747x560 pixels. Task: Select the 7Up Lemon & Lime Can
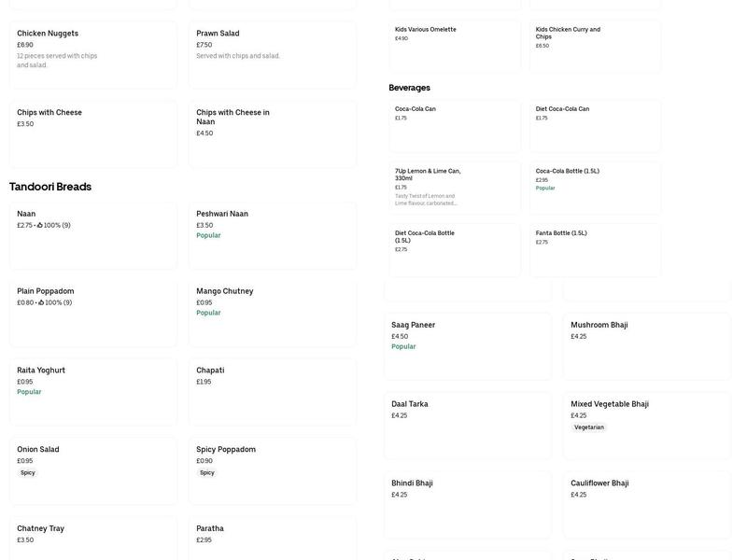click(x=455, y=187)
